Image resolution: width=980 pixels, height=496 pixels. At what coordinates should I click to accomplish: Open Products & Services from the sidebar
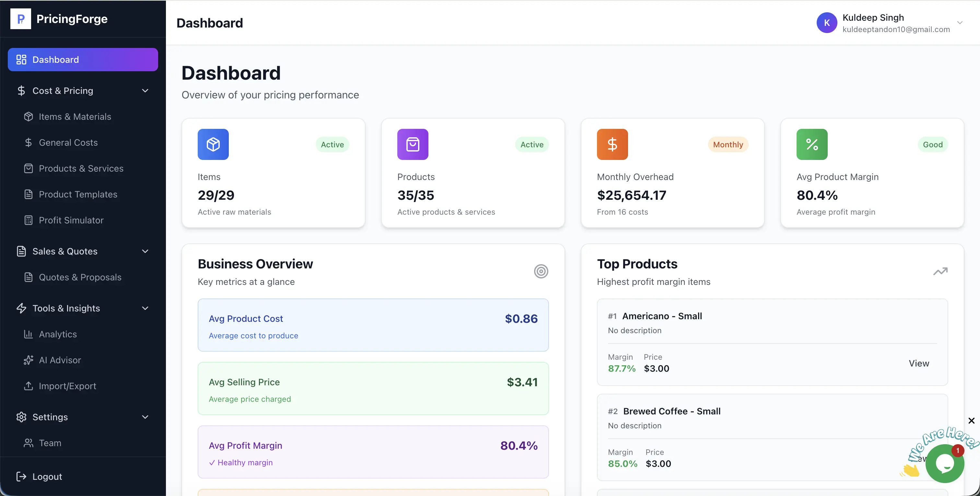(81, 168)
